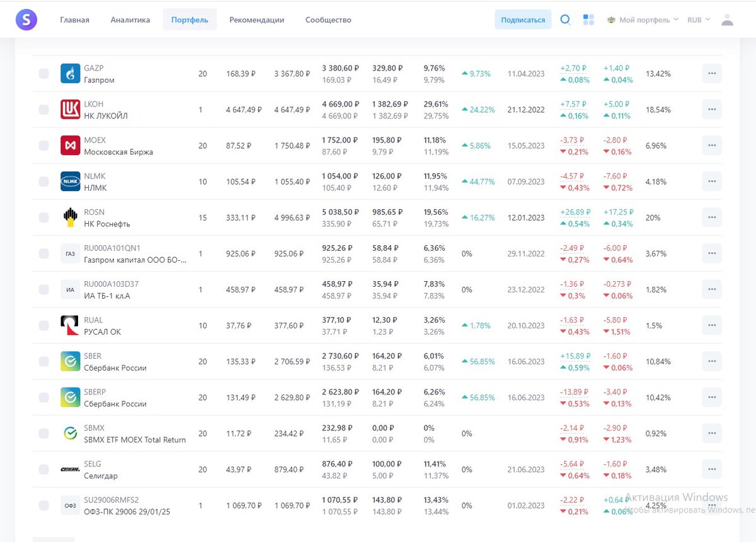The image size is (756, 542).
Task: Select the Портфель tab
Action: pos(190,20)
